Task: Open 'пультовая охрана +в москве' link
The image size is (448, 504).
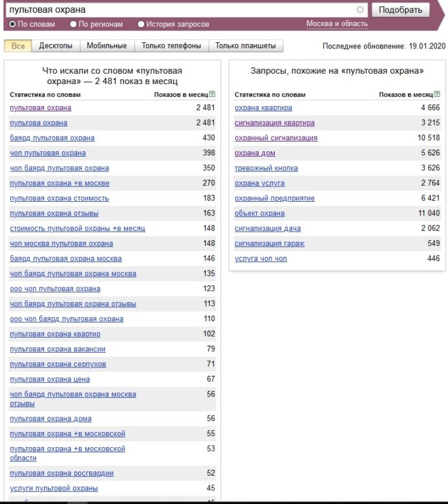Action: pos(59,183)
